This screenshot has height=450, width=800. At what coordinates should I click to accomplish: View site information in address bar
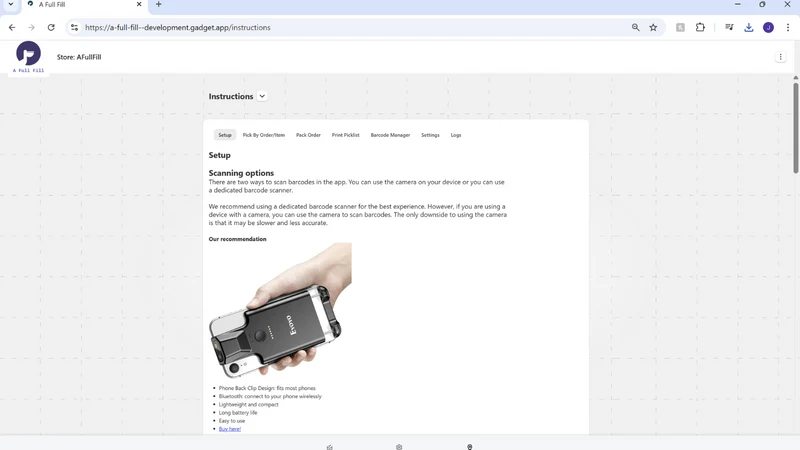click(x=74, y=28)
